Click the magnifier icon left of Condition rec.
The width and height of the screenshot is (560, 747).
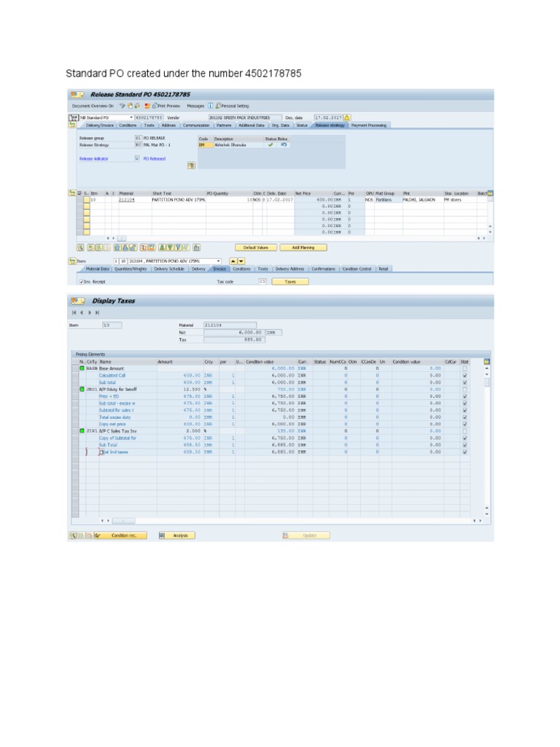pyautogui.click(x=73, y=535)
